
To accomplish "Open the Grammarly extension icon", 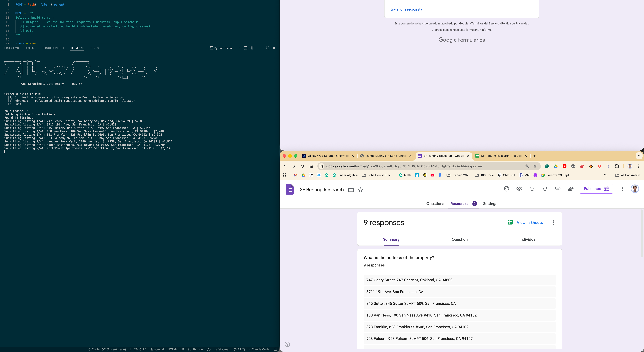I will tap(547, 166).
